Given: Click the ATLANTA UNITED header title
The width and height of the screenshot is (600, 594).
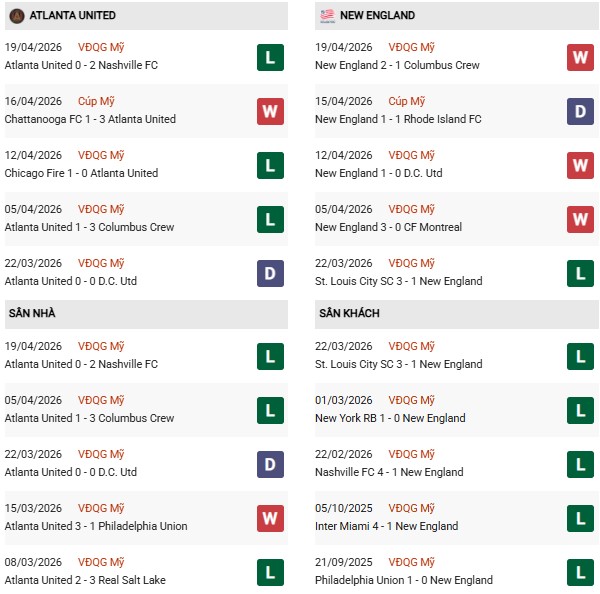Looking at the screenshot, I should pos(72,16).
